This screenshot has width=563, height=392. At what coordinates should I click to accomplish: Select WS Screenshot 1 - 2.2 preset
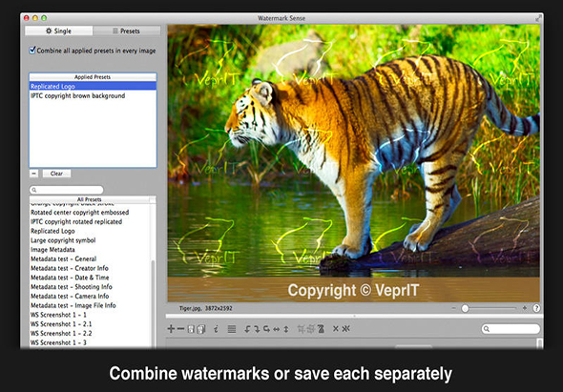tap(90, 334)
